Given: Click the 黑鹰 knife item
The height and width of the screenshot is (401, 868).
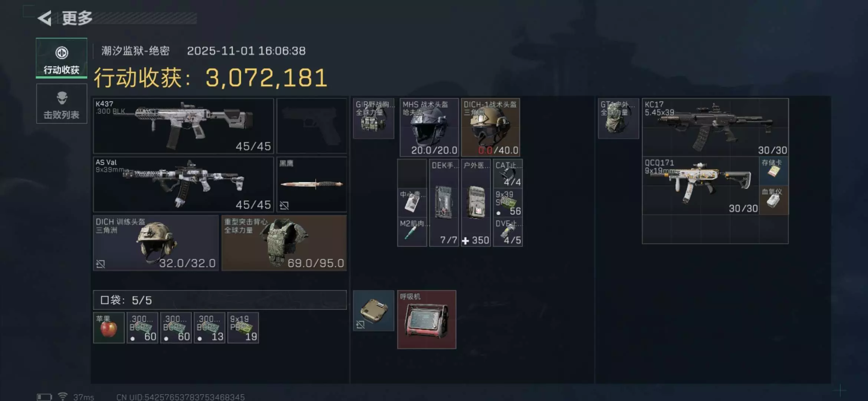Looking at the screenshot, I should tap(312, 184).
